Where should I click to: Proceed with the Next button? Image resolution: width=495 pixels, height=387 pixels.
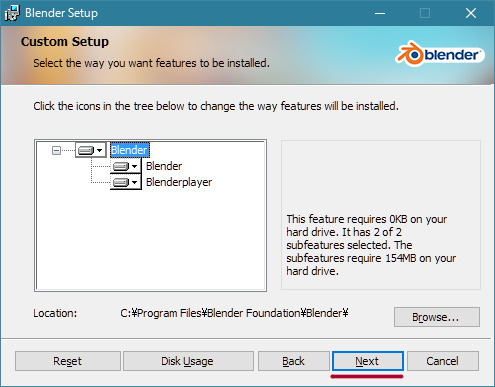click(368, 361)
